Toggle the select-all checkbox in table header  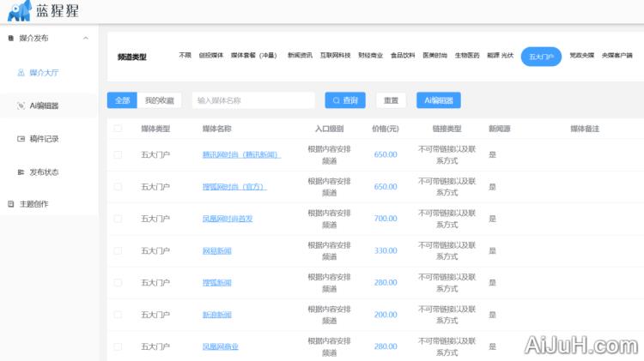pos(118,129)
